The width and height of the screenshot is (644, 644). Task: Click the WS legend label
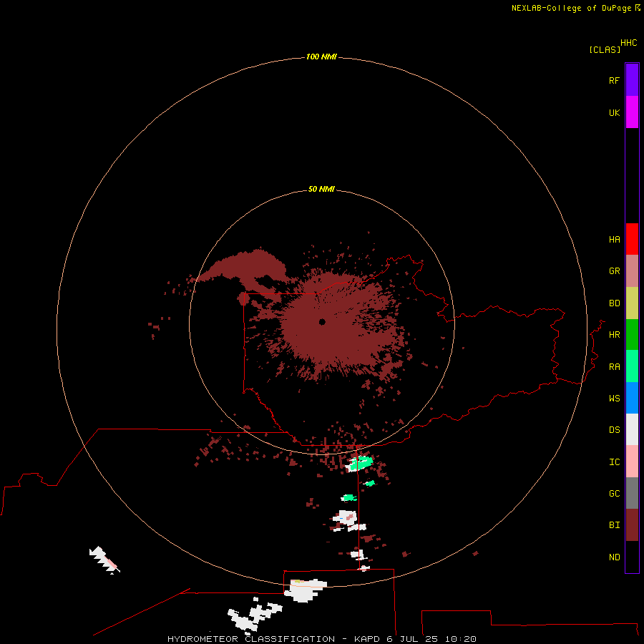615,398
